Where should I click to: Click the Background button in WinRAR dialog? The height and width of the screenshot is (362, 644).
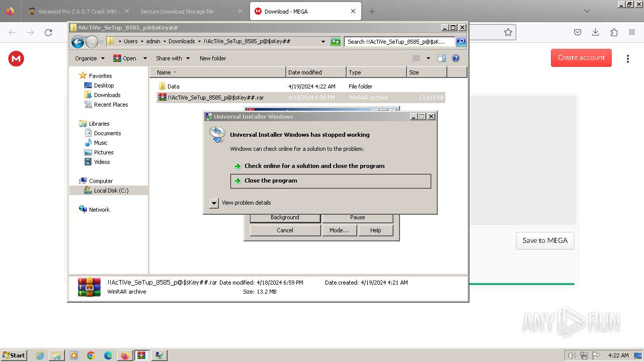coord(285,218)
